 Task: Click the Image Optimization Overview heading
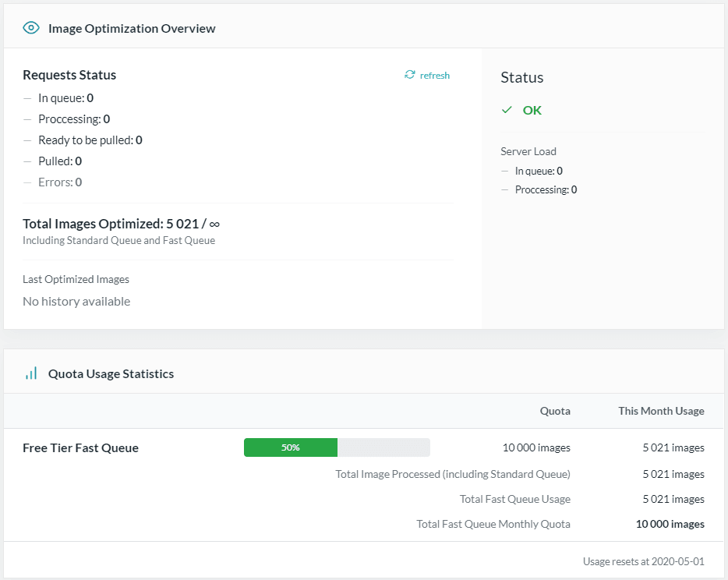pyautogui.click(x=132, y=28)
